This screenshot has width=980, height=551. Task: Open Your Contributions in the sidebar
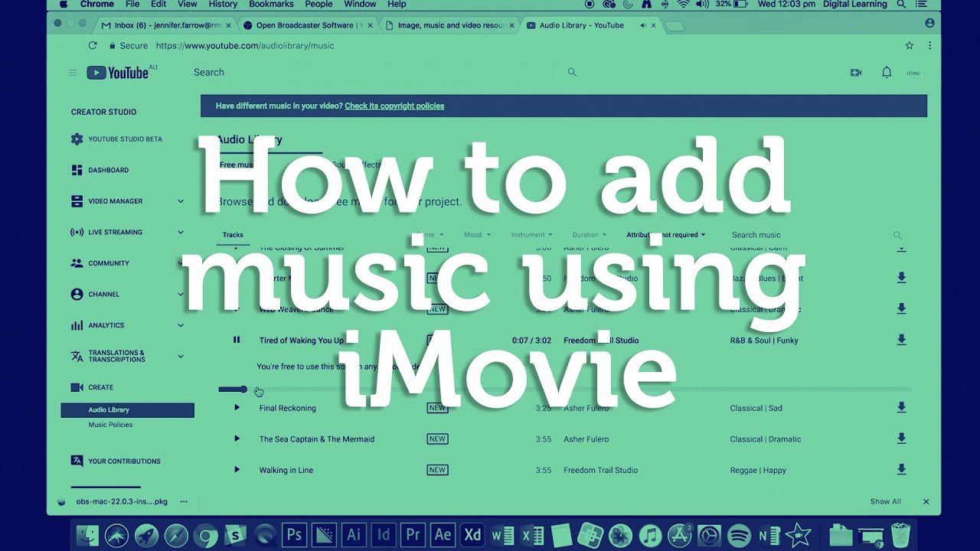[x=116, y=461]
